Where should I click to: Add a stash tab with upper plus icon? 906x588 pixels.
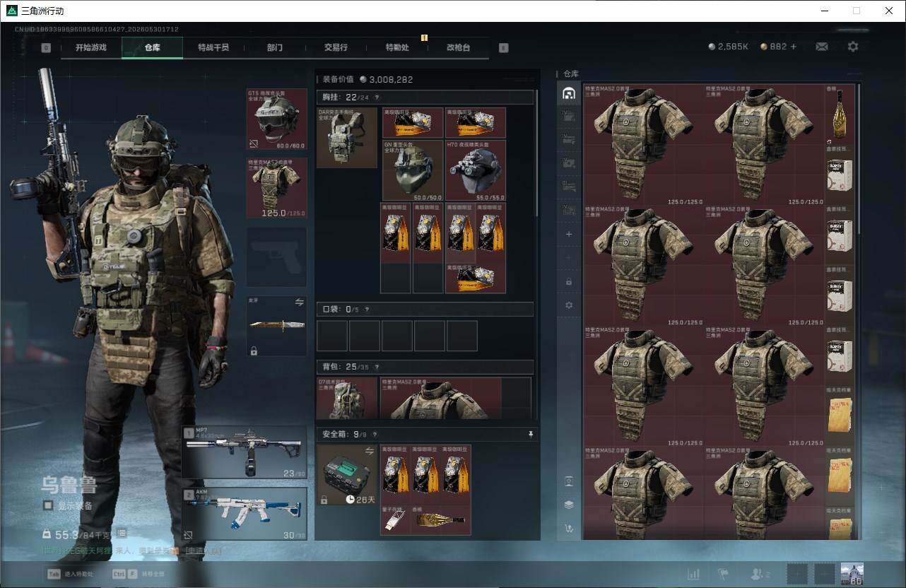click(x=569, y=234)
